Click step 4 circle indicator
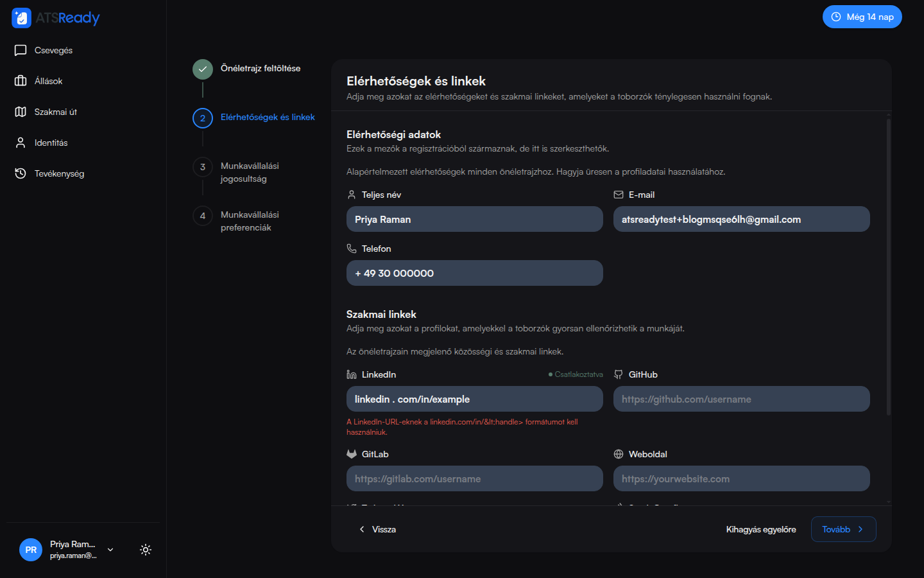924x578 pixels. pyautogui.click(x=203, y=216)
